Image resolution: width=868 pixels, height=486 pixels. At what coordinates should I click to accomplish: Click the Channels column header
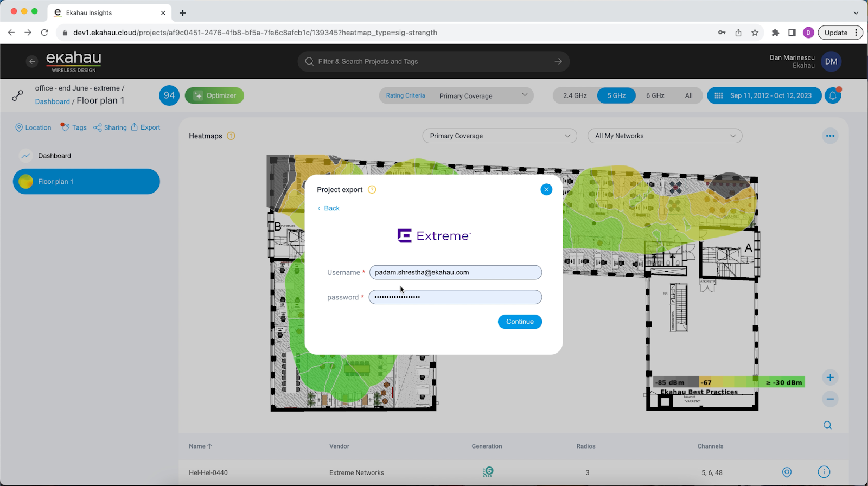710,446
